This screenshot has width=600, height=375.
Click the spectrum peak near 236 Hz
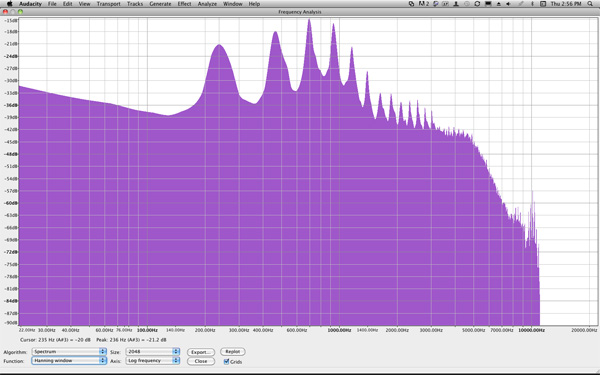click(x=219, y=45)
